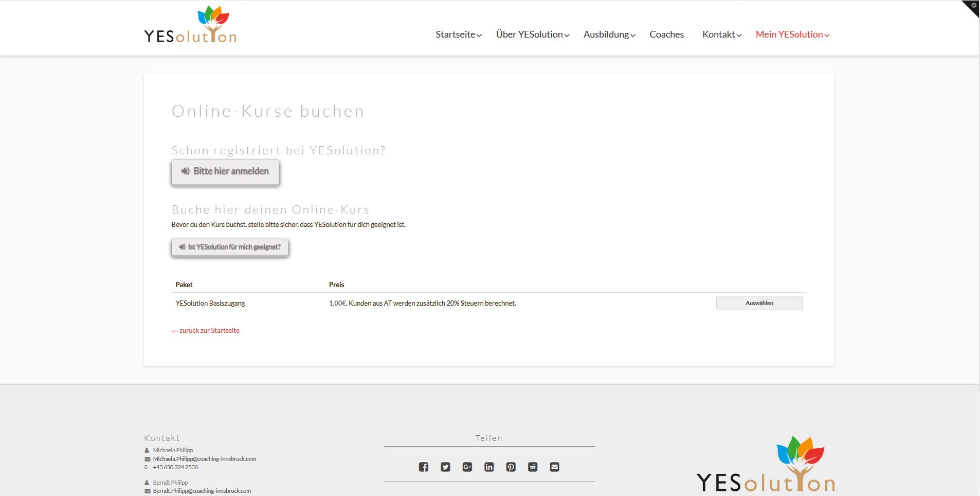Screen dimensions: 980x496
Task: Click phone number +43 650 324 2536
Action: pos(175,467)
